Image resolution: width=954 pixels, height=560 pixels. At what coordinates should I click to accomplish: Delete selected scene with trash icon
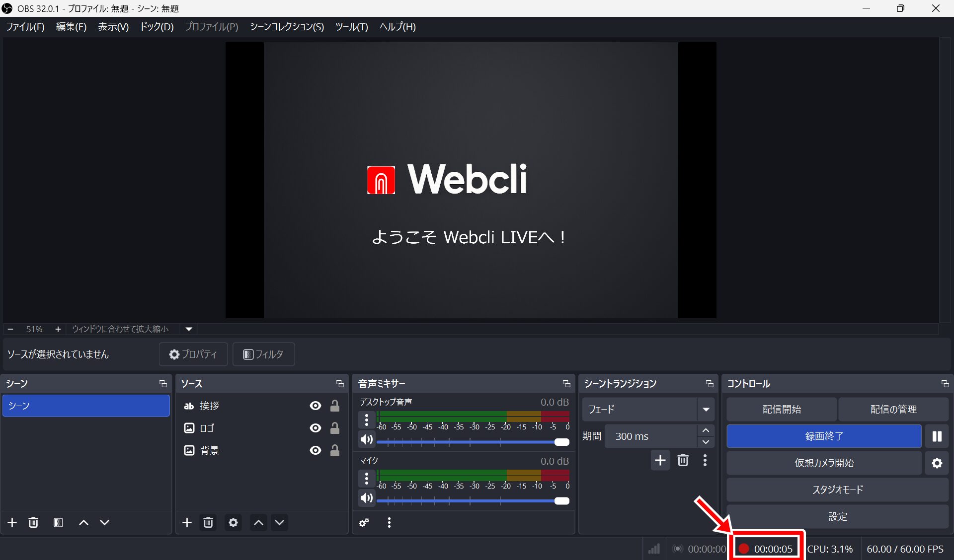[x=33, y=522]
